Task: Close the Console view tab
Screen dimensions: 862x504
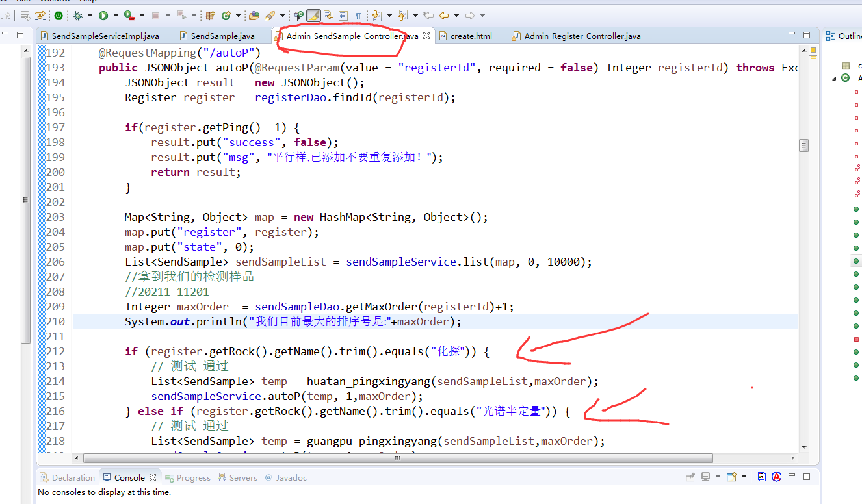Action: [152, 477]
